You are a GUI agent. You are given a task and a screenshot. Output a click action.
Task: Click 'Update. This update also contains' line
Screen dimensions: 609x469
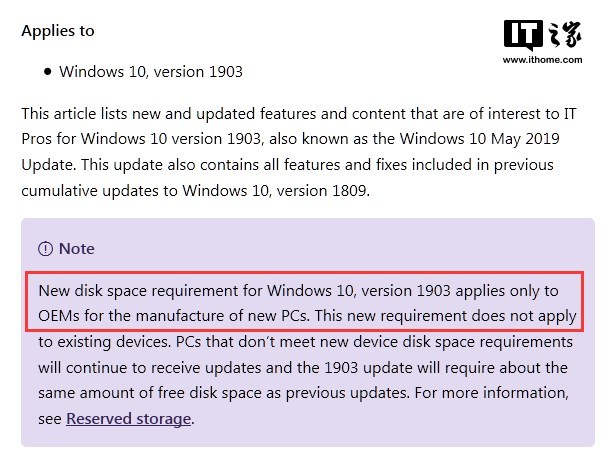(x=287, y=165)
